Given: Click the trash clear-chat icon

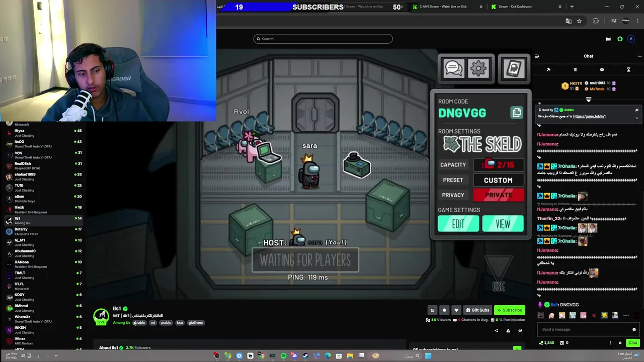Looking at the screenshot, I should click(575, 69).
